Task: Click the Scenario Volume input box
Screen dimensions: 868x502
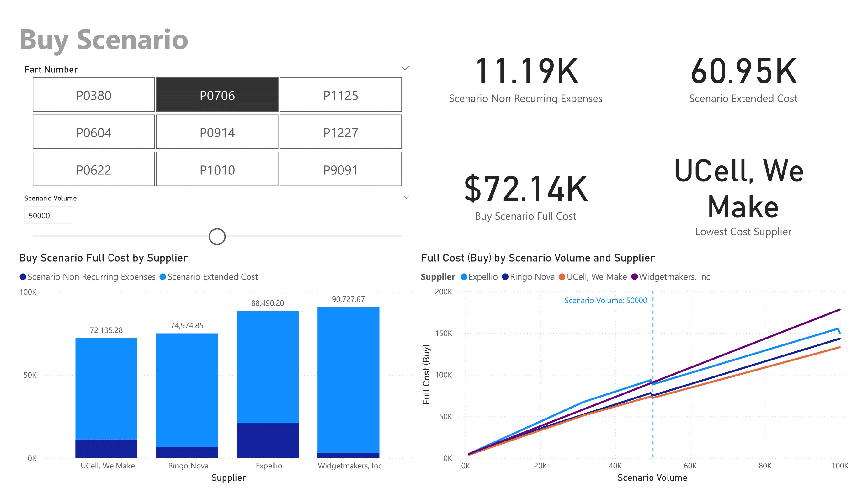Action: click(48, 215)
